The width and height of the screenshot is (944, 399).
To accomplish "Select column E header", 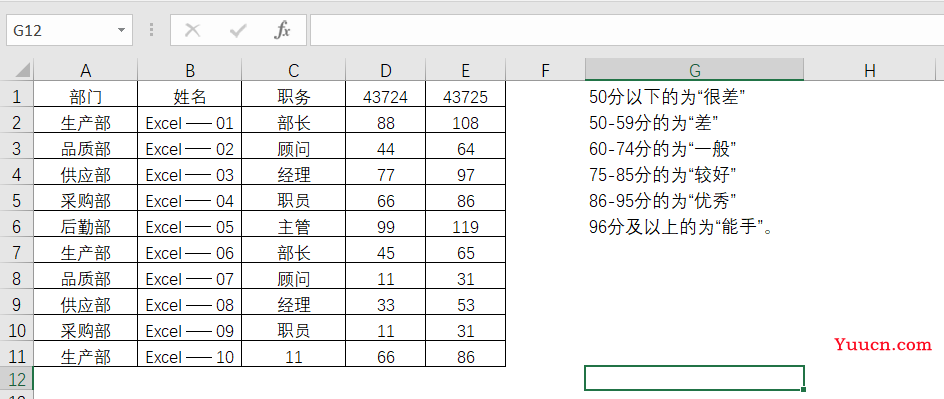I will [x=465, y=70].
